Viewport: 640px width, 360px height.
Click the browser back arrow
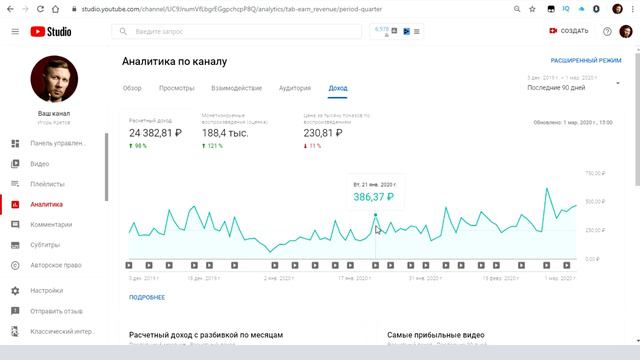point(10,9)
